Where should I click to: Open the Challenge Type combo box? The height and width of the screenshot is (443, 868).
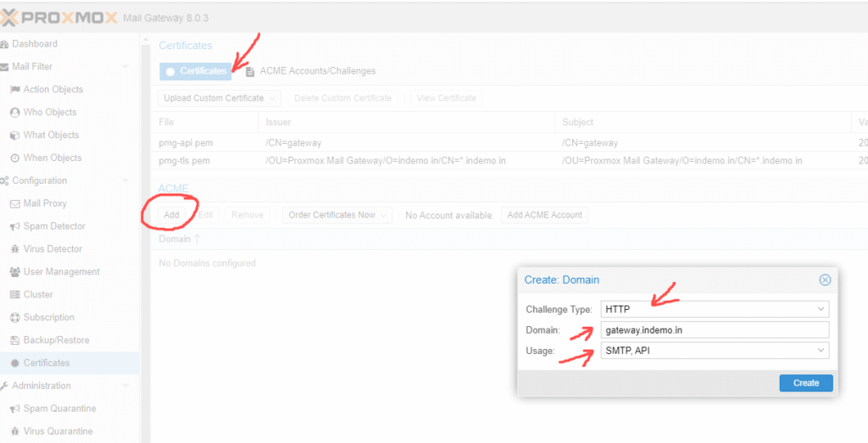[715, 309]
